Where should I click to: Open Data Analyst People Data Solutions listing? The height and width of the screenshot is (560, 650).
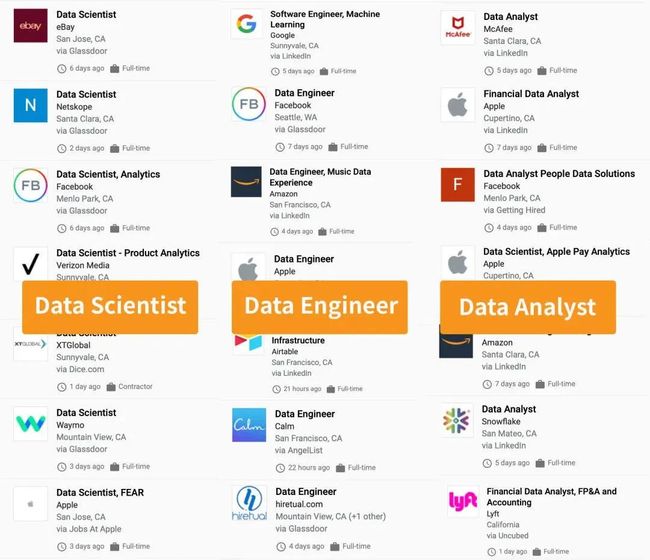coord(559,174)
